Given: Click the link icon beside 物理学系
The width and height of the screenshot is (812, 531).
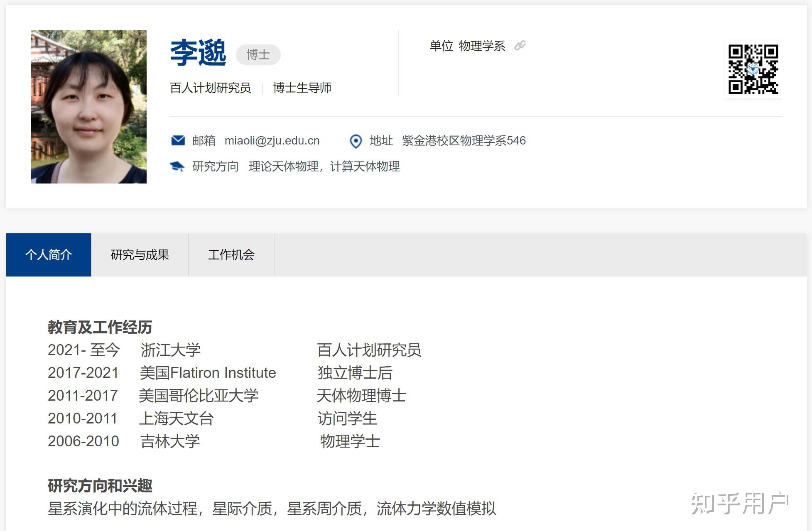Looking at the screenshot, I should pyautogui.click(x=520, y=45).
